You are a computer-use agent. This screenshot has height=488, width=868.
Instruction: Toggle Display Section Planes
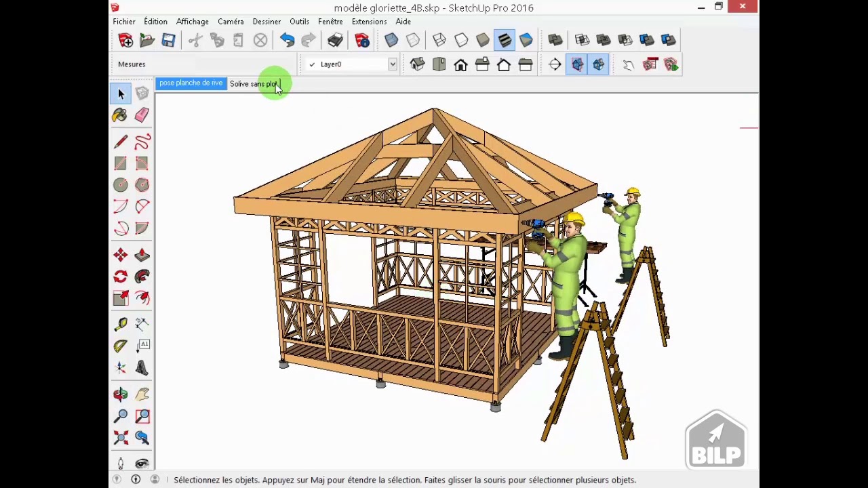point(577,64)
